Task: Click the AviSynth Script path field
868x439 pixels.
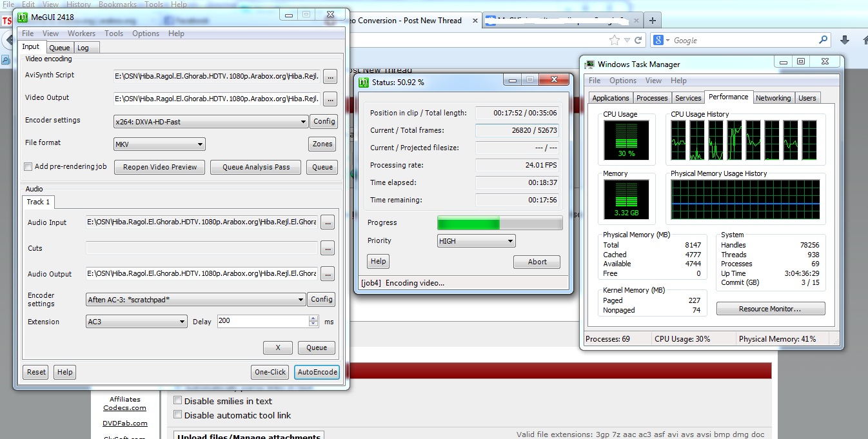Action: click(x=217, y=77)
